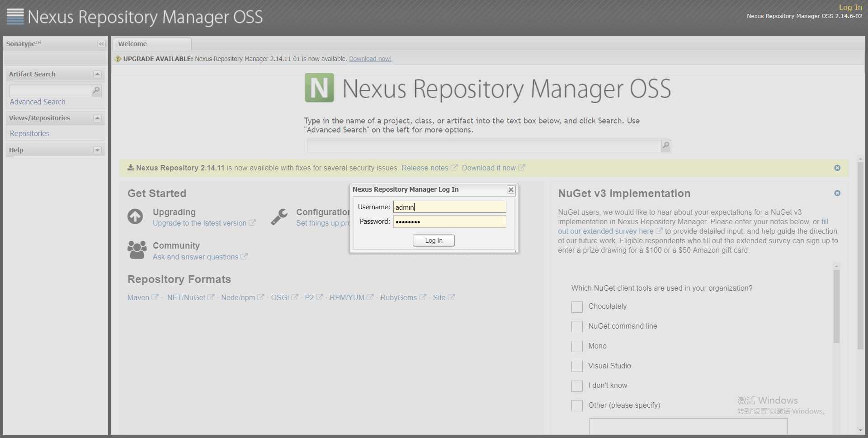Open the Release notes link
This screenshot has width=868, height=438.
tap(425, 168)
